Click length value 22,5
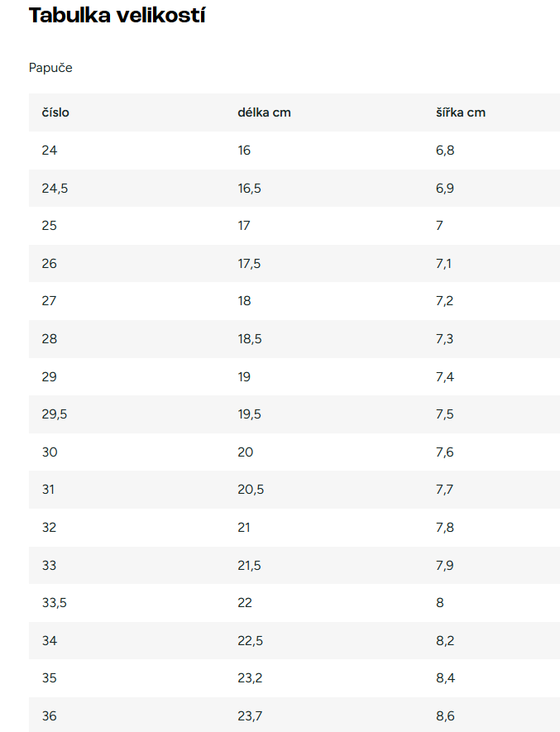This screenshot has width=560, height=732. pos(250,640)
